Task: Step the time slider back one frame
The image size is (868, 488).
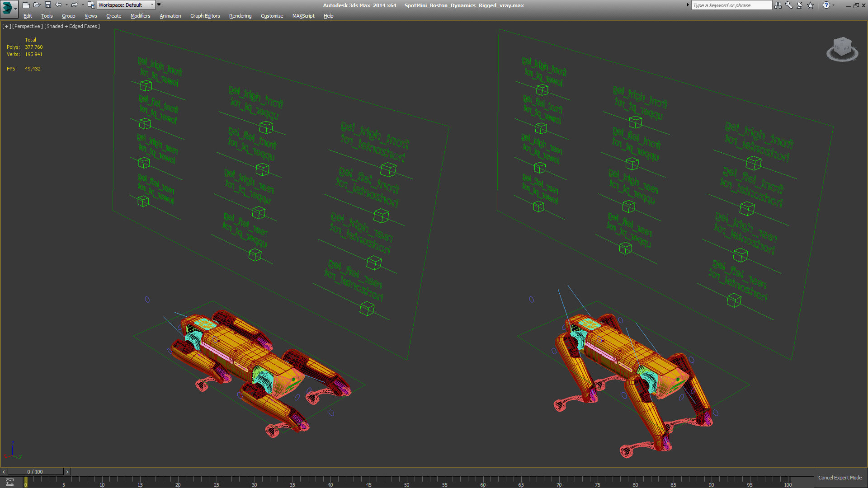Action: 4,472
